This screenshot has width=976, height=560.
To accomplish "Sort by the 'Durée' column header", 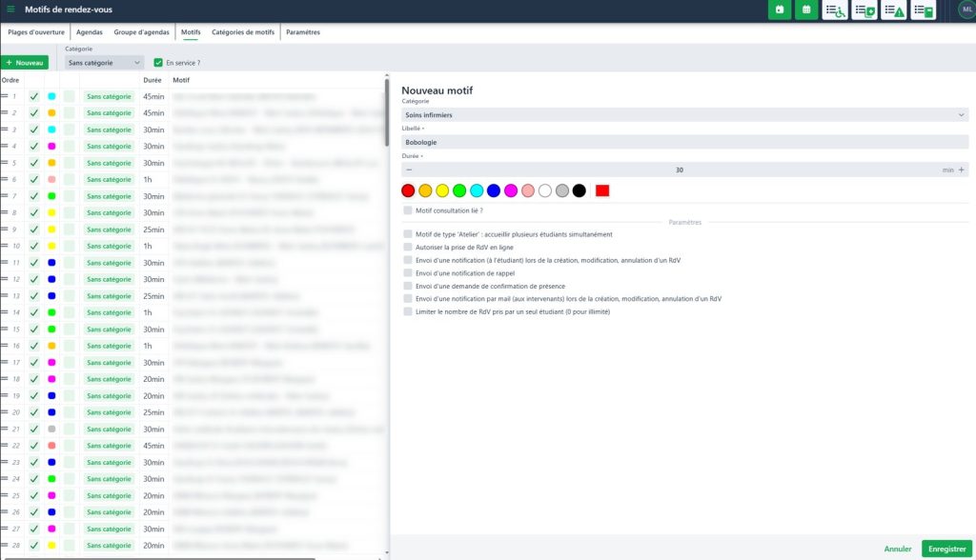I will tap(152, 80).
